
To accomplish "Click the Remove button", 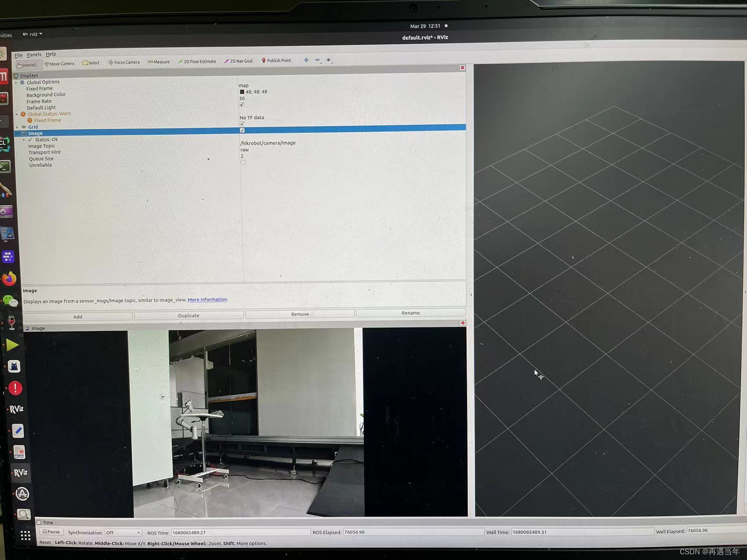I will (x=300, y=314).
